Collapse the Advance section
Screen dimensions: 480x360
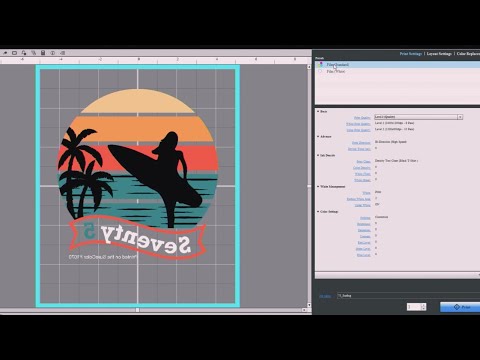coord(318,136)
